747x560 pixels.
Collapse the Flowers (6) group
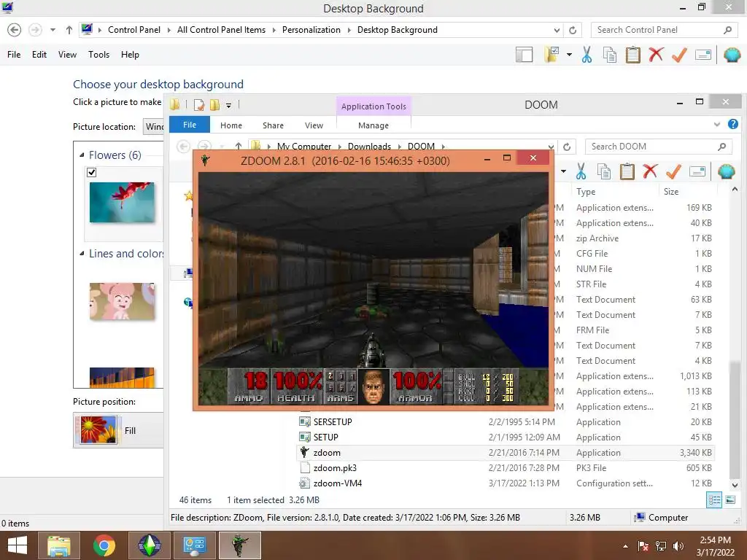click(82, 155)
